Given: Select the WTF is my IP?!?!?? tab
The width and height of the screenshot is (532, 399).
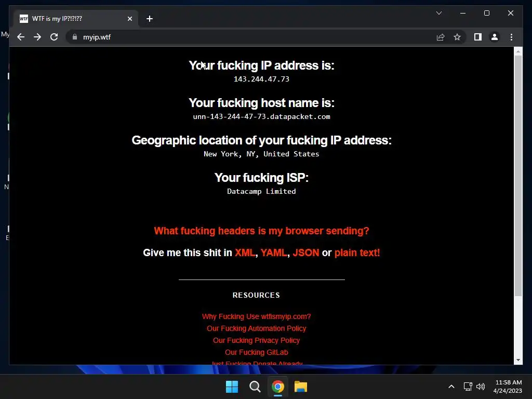Looking at the screenshot, I should click(76, 19).
